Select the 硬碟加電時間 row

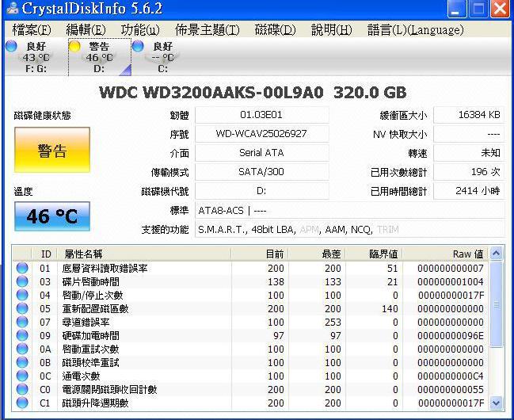(x=250, y=335)
